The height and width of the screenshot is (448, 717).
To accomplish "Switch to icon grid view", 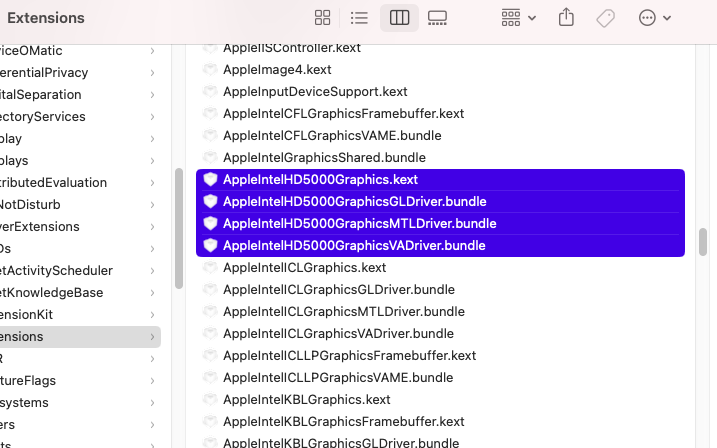I will pos(322,18).
